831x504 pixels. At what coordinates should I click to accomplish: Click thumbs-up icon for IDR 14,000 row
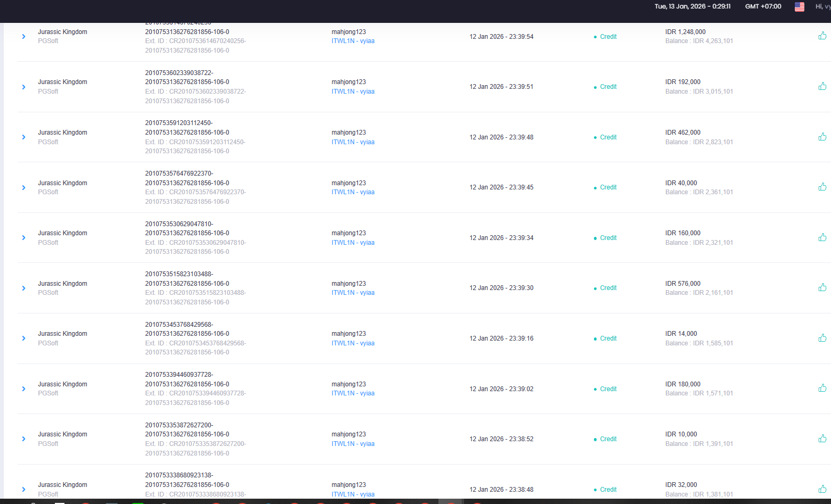tap(822, 338)
